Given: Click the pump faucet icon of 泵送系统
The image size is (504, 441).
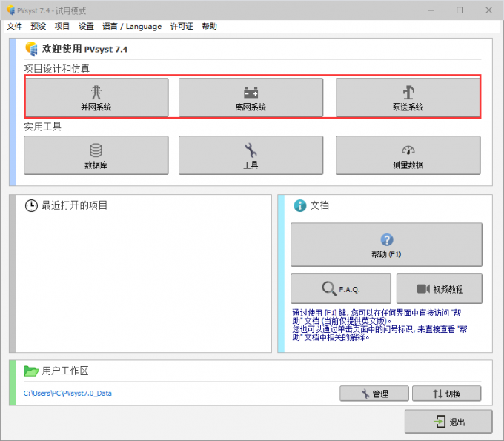Looking at the screenshot, I should 408,93.
